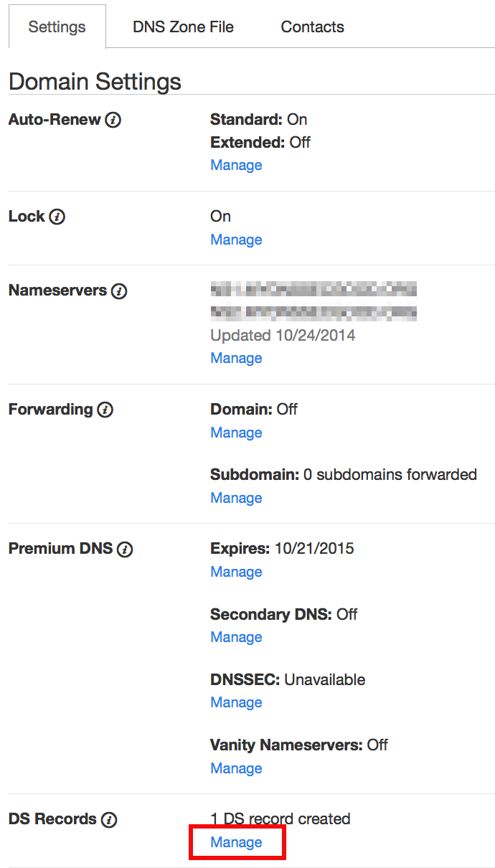
Task: Manage Secondary DNS setting
Action: click(236, 637)
